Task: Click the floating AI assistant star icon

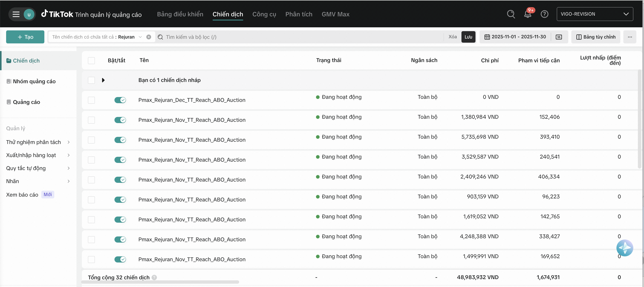Action: tap(624, 248)
